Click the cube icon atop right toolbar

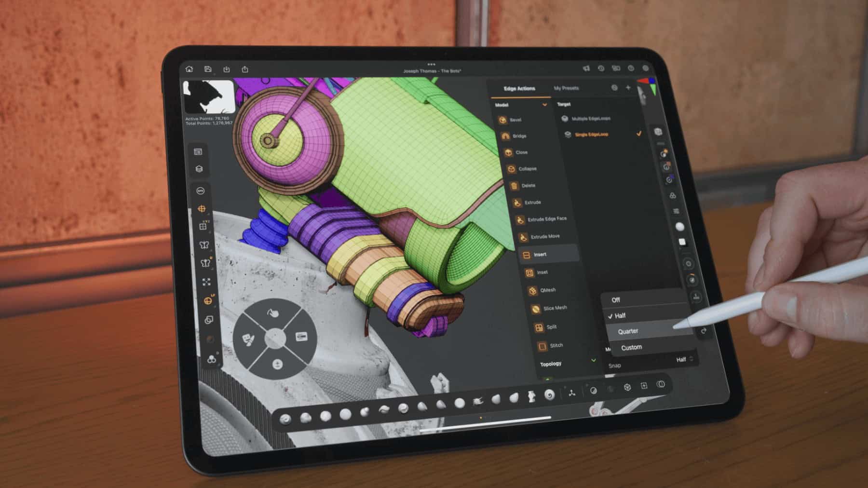point(658,131)
